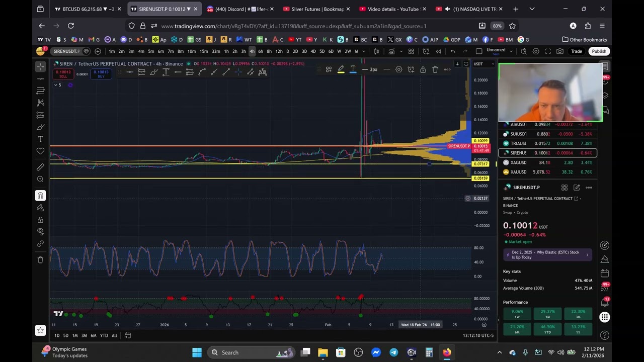
Task: Open the Windows Start menu
Action: click(197, 352)
